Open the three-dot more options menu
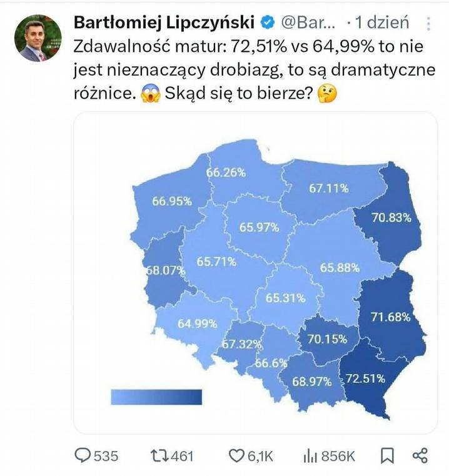 428,24
